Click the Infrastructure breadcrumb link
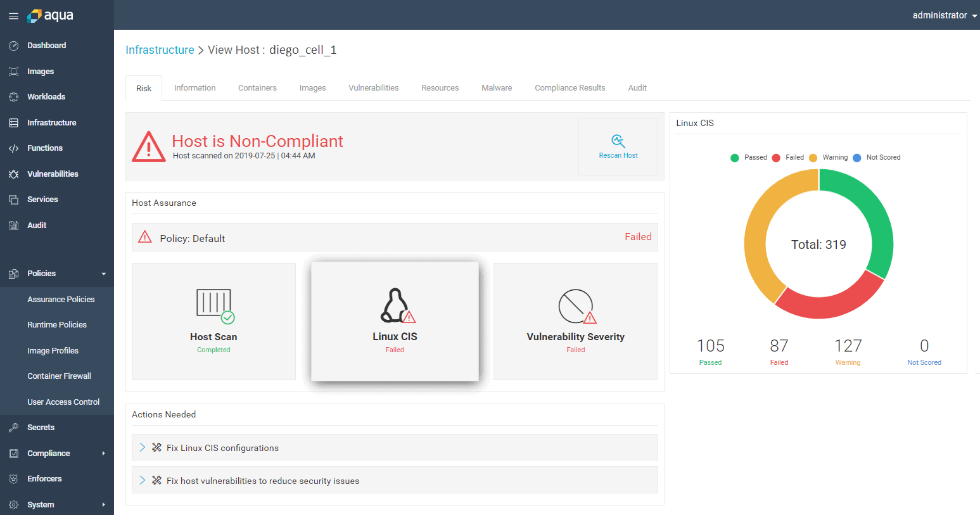Viewport: 980px width, 515px height. point(160,50)
